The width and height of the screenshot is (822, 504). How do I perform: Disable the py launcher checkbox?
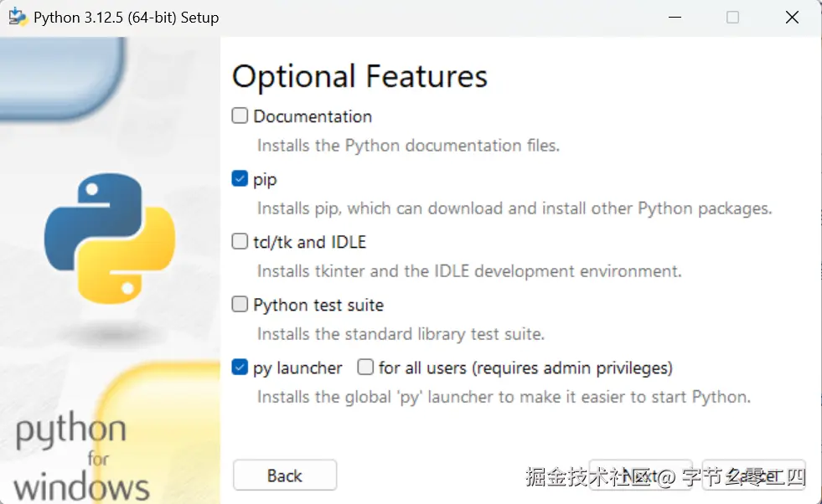(x=240, y=368)
